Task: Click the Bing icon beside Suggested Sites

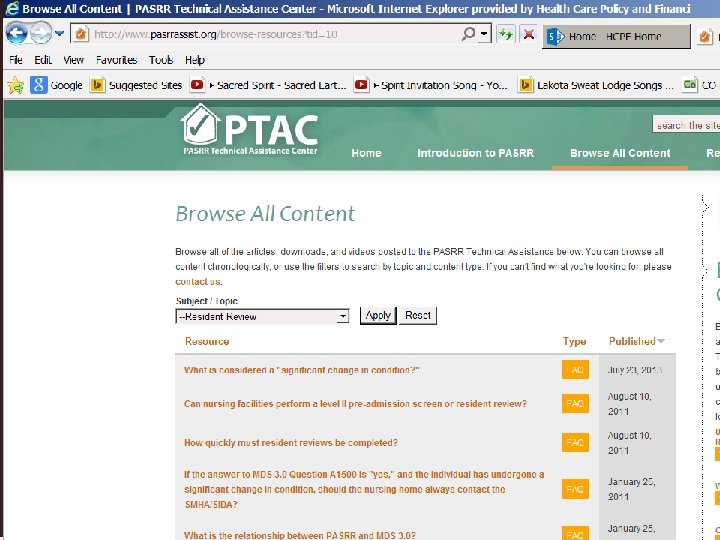Action: pyautogui.click(x=97, y=85)
